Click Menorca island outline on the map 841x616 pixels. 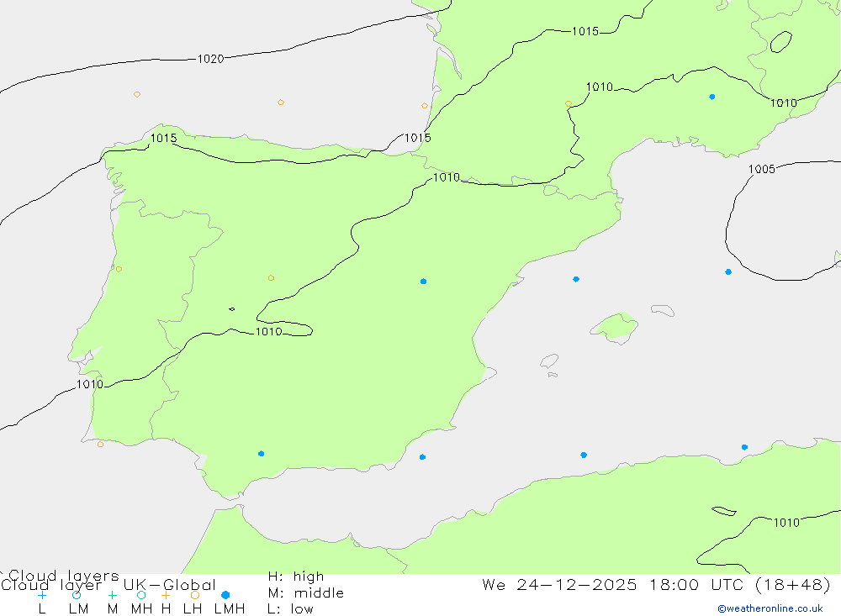pyautogui.click(x=663, y=310)
